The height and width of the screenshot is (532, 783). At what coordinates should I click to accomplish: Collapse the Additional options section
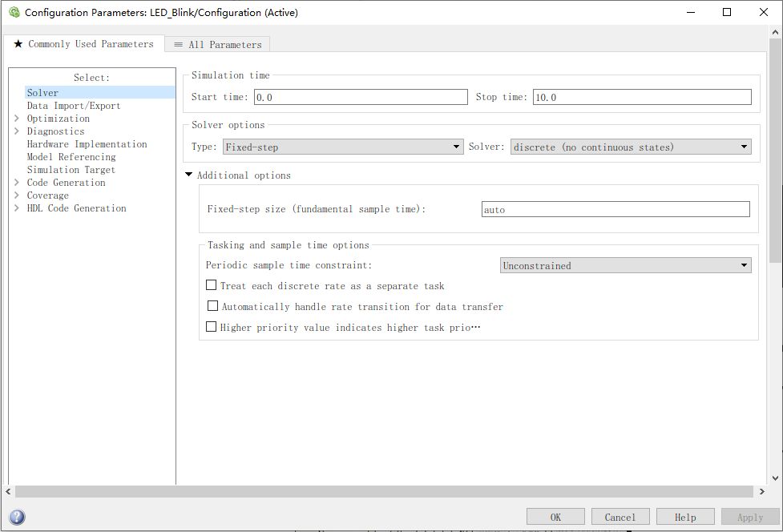tap(189, 175)
